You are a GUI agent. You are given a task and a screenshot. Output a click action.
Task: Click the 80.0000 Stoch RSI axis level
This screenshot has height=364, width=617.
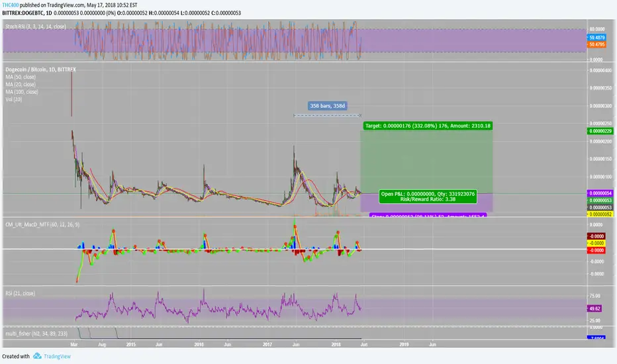[x=596, y=30]
